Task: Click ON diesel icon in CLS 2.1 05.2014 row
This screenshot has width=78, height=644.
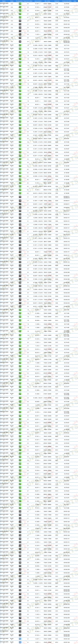Action: point(20,24)
